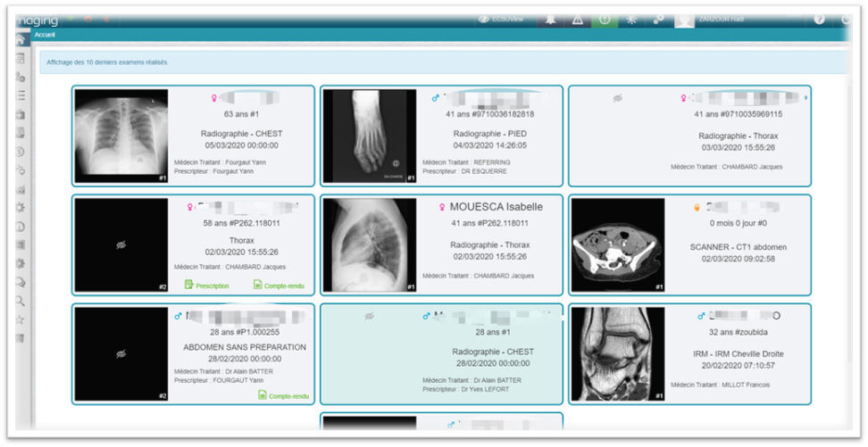
Task: Click '0 mois 0 jour #0' text
Action: coord(738,223)
